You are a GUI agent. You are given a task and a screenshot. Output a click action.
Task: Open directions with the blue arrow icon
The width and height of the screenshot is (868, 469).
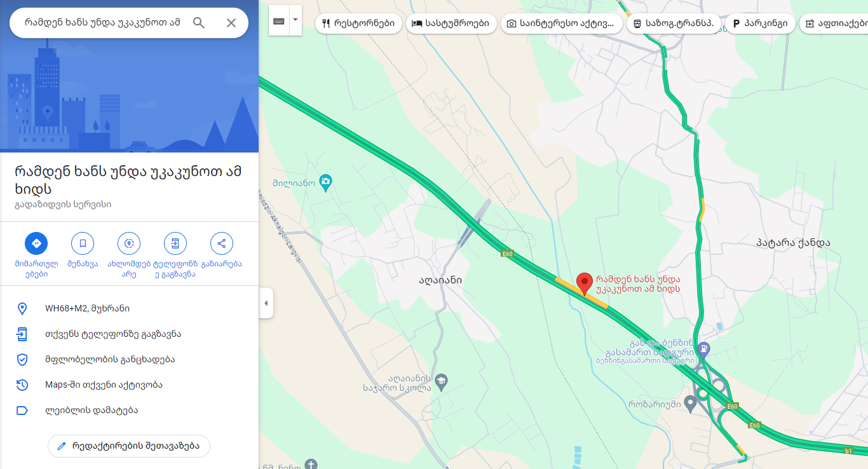tap(36, 243)
